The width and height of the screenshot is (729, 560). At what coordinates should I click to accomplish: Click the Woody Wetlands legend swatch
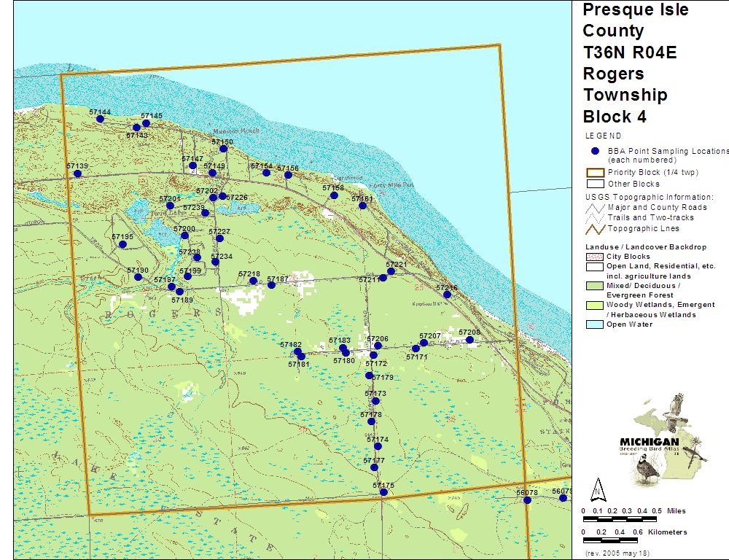[x=594, y=305]
